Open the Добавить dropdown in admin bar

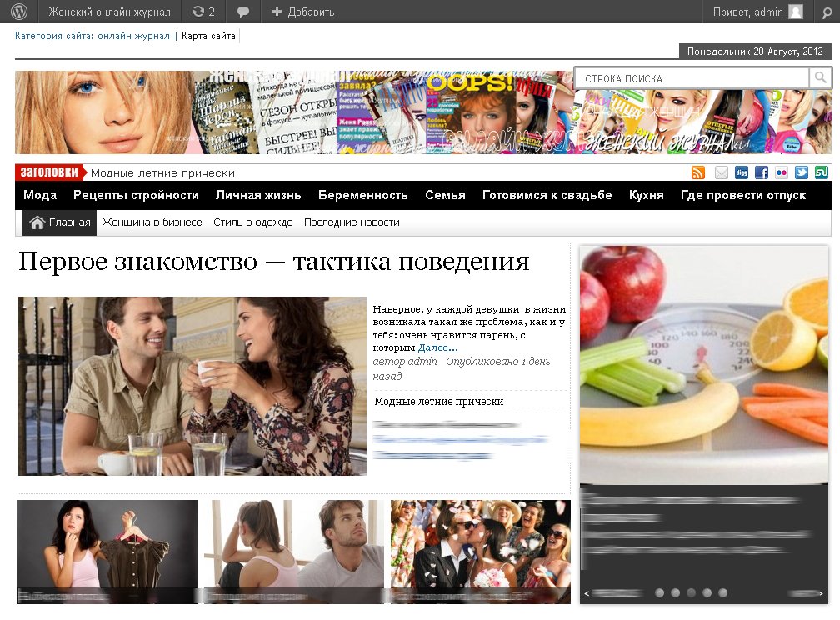tap(303, 12)
